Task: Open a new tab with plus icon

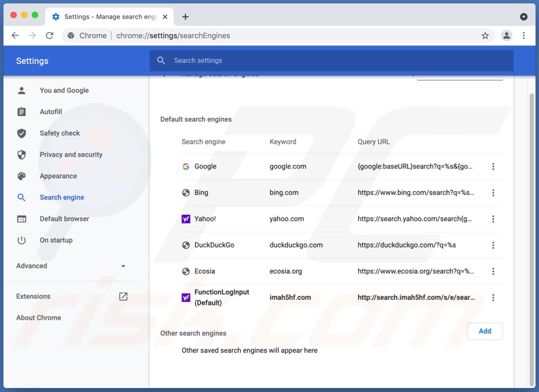Action: point(186,16)
